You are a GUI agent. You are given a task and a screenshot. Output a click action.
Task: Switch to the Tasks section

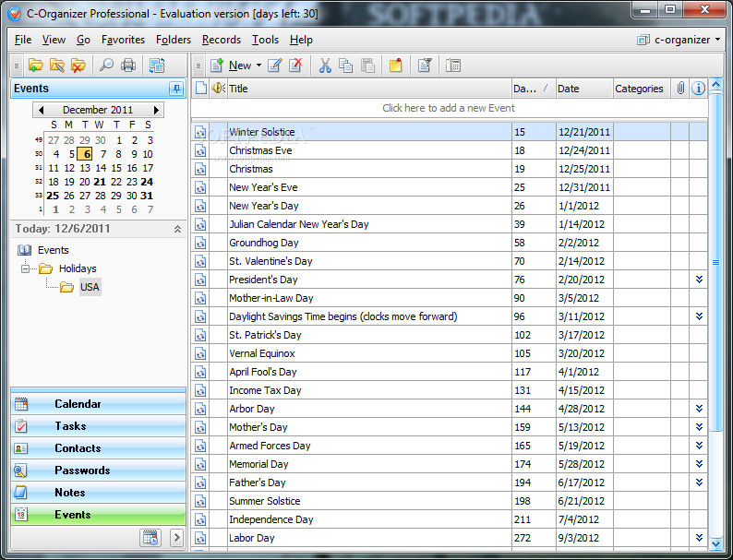pyautogui.click(x=98, y=426)
